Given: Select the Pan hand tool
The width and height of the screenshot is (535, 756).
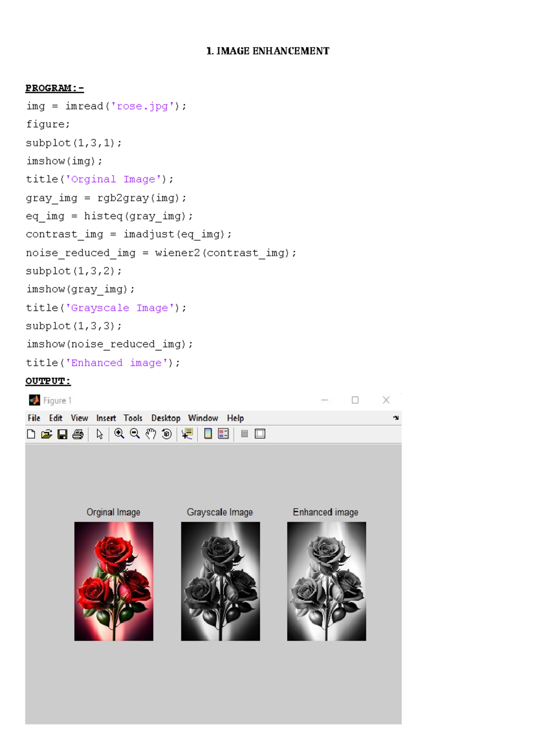Looking at the screenshot, I should click(151, 434).
